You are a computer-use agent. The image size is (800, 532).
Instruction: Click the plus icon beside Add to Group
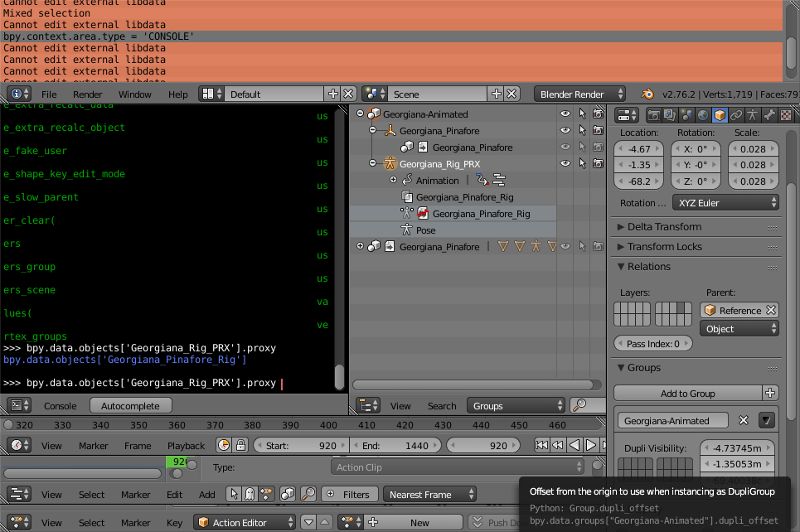click(770, 393)
